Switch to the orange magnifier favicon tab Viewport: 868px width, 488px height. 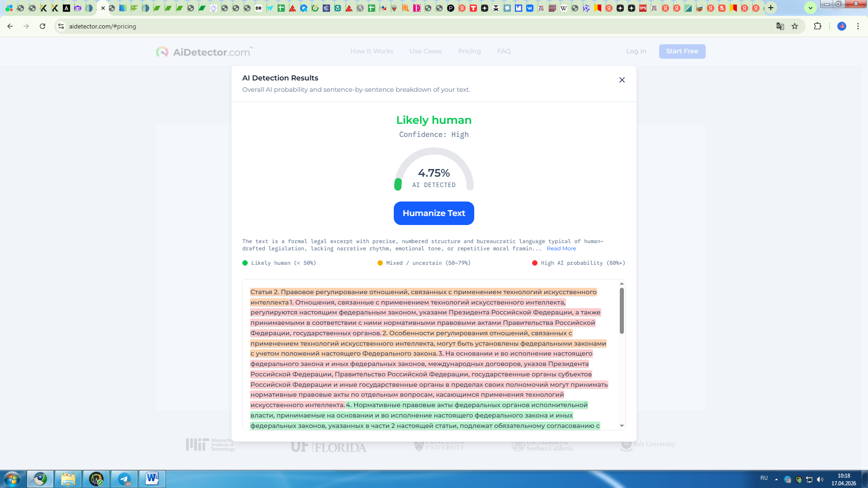pos(406,8)
